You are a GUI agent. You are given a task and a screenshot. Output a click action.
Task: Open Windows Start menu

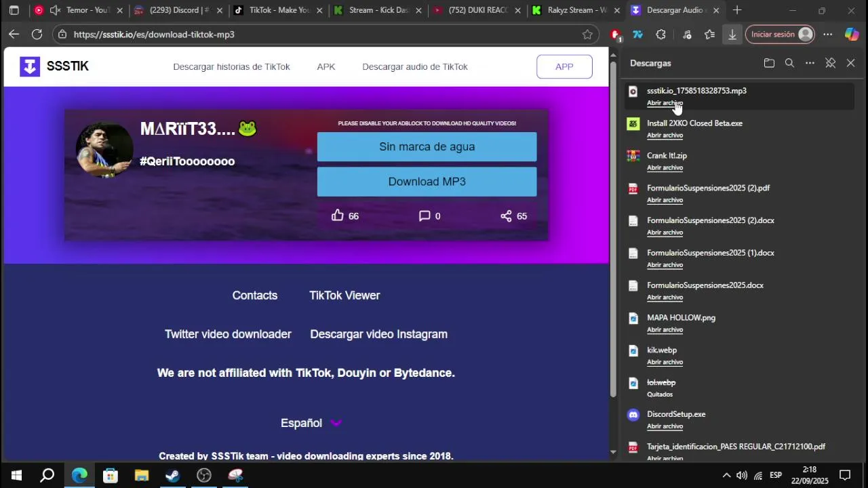(16, 475)
